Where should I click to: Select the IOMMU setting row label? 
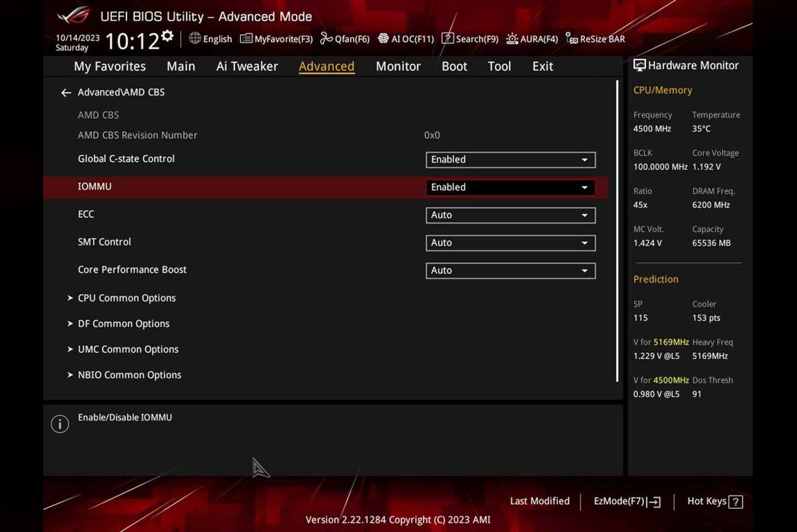click(95, 187)
